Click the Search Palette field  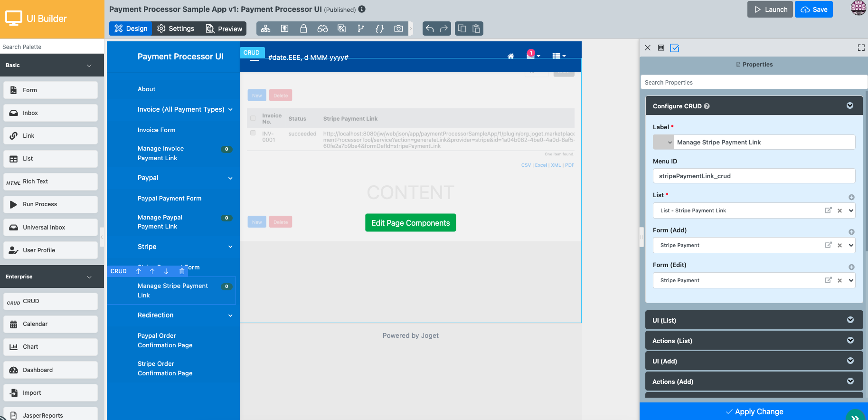[52, 47]
